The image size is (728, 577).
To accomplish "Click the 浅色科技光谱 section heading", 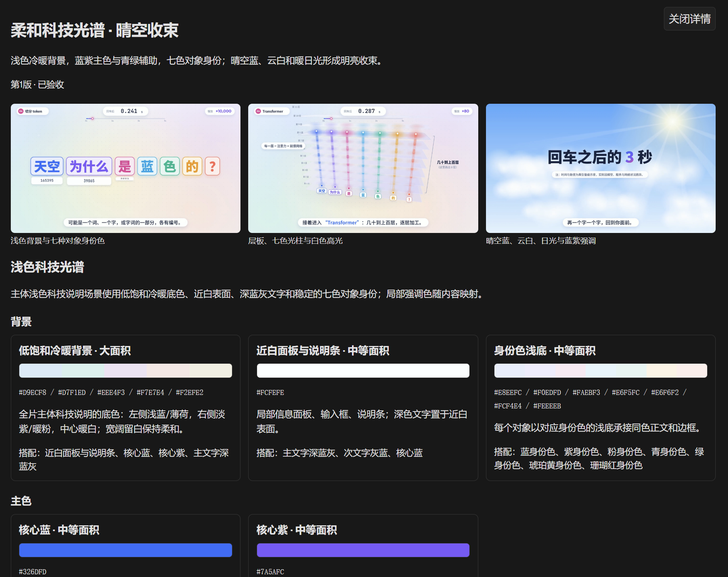I will click(x=47, y=267).
